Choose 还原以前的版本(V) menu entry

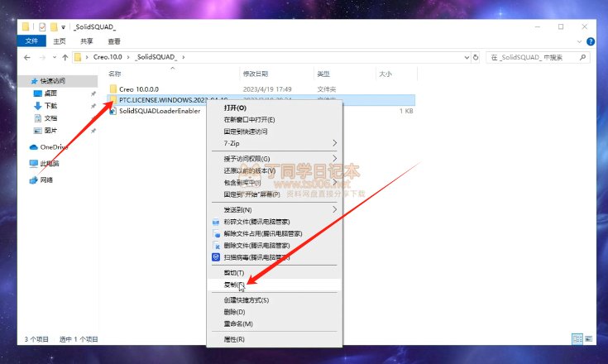pos(275,170)
